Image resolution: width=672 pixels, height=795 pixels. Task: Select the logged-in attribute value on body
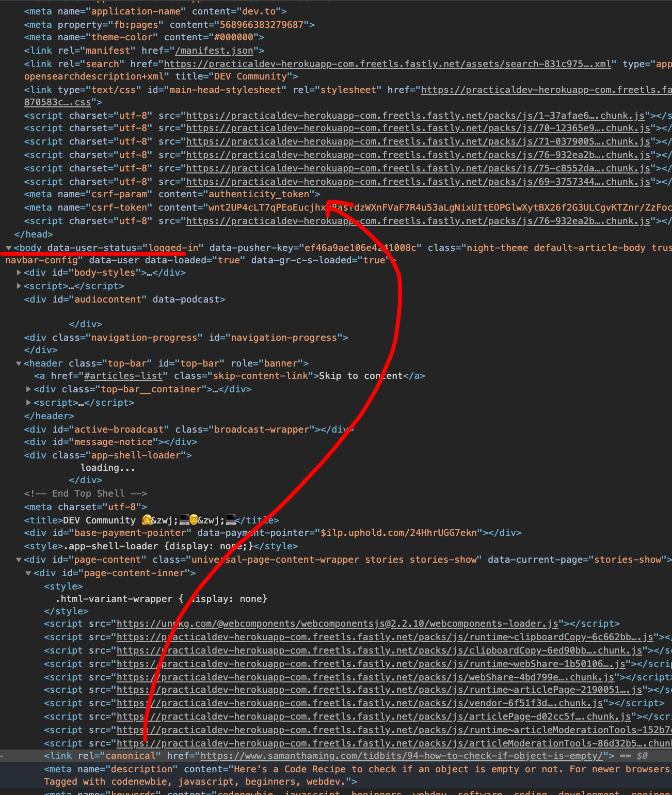click(x=173, y=248)
